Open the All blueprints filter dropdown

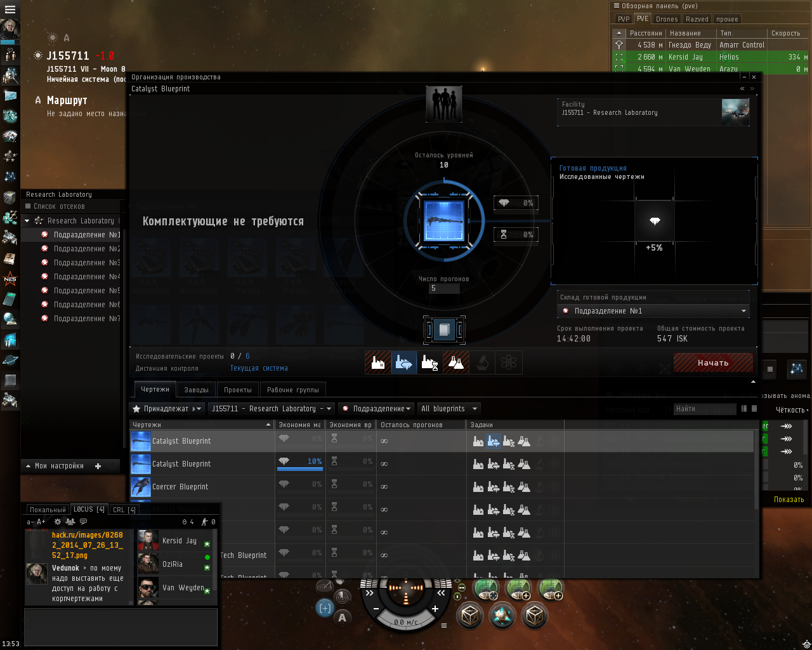tap(449, 409)
